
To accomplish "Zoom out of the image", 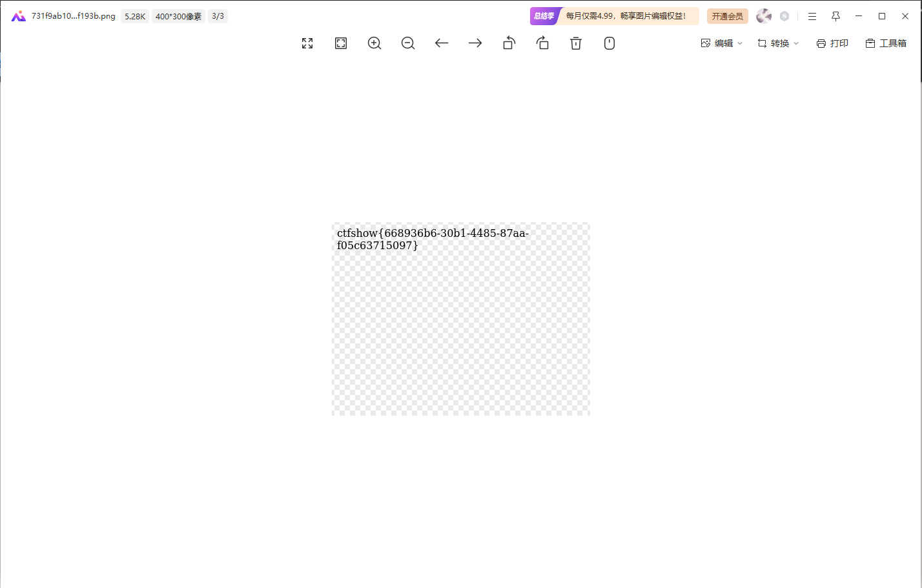I will 408,43.
